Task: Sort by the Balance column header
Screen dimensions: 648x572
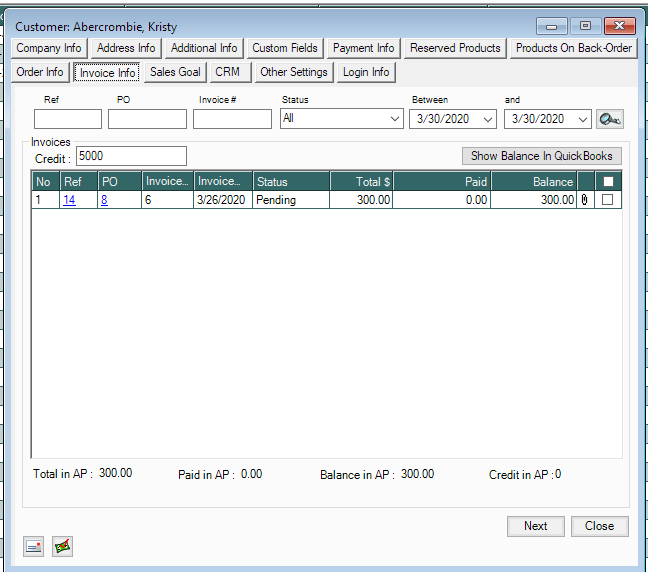Action: tap(534, 182)
